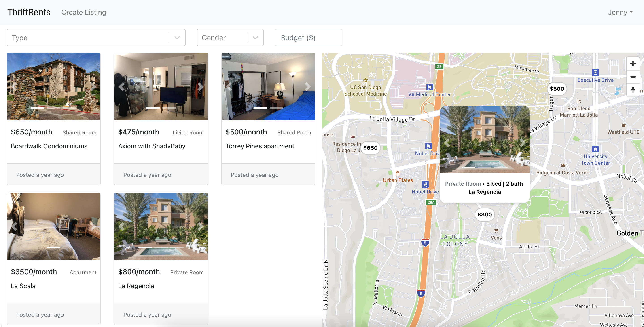Select the $500 map price marker
Viewport: 644px width, 327px height.
[557, 89]
